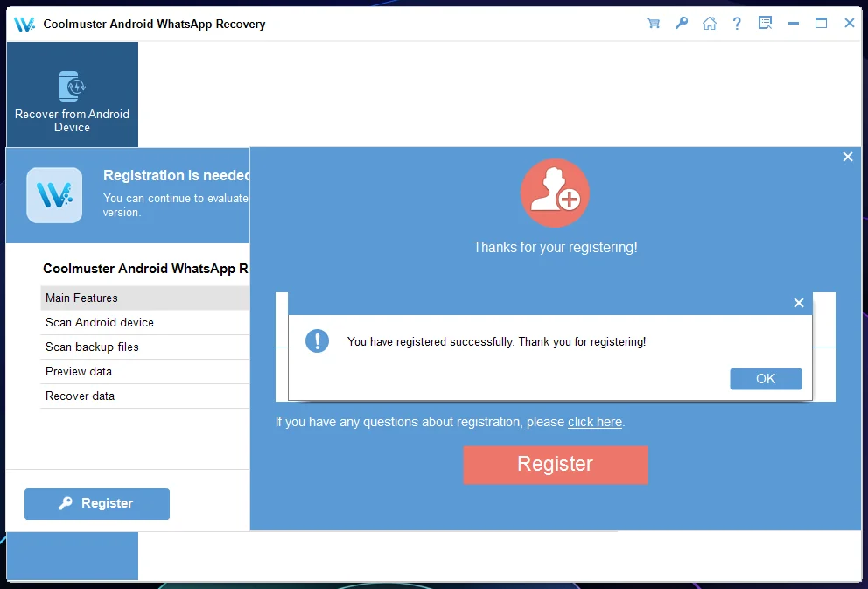Open the 'click here' registration help link

click(x=594, y=422)
